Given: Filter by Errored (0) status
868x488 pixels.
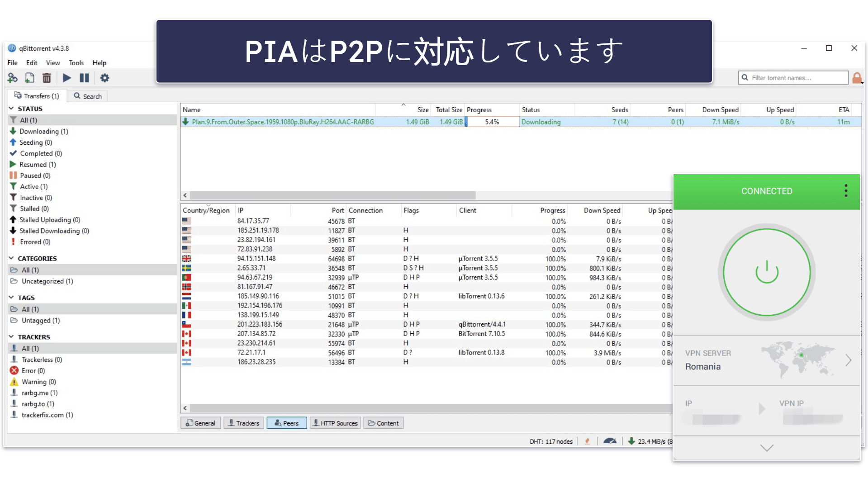Looking at the screenshot, I should point(35,242).
